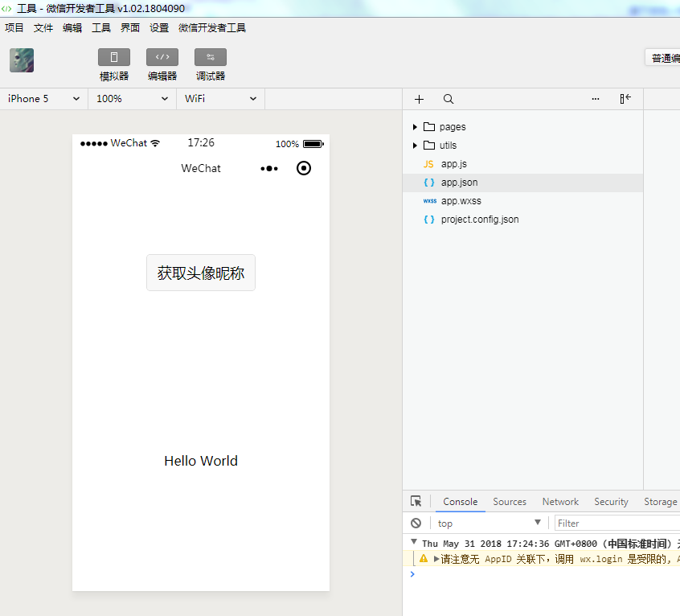Click the console Filter input field
The width and height of the screenshot is (680, 616).
click(x=615, y=523)
